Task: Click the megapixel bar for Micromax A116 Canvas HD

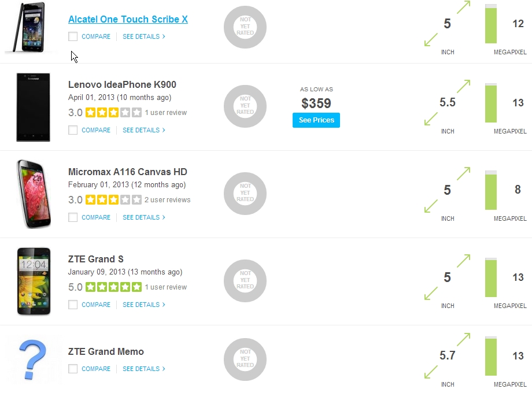Action: pos(490,190)
